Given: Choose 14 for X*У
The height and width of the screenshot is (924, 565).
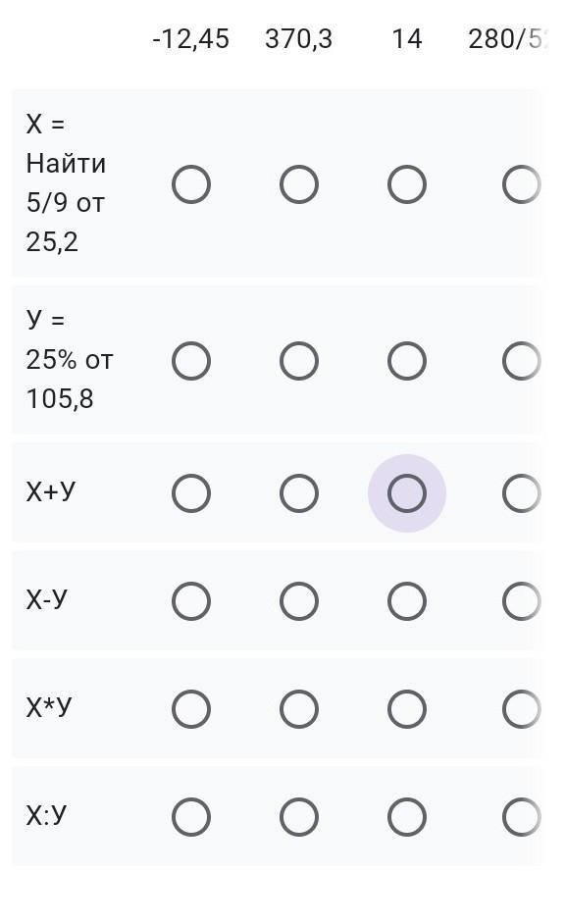Looking at the screenshot, I should [406, 709].
